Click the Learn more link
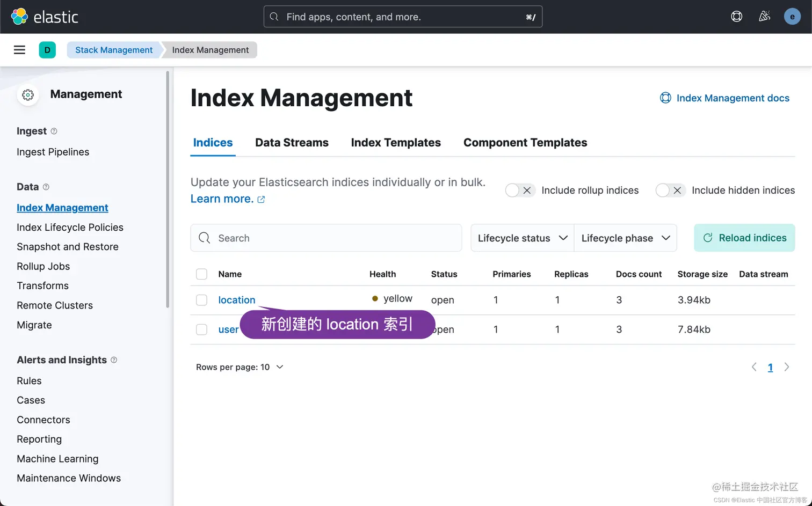This screenshot has height=506, width=812. (222, 199)
